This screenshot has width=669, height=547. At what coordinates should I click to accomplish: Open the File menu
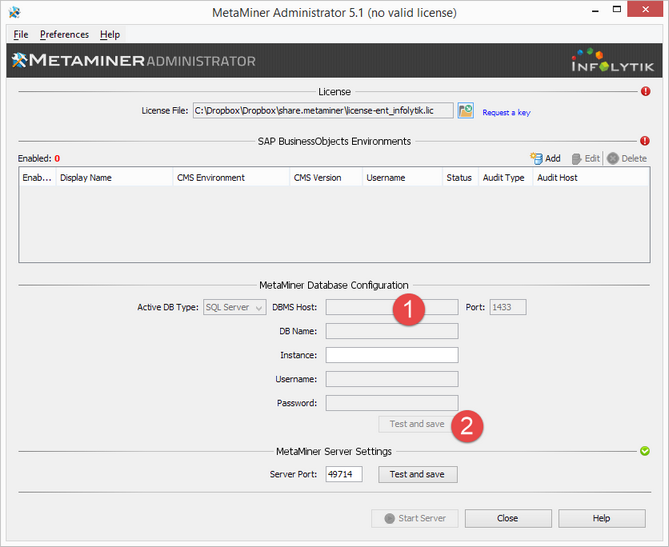(x=20, y=34)
